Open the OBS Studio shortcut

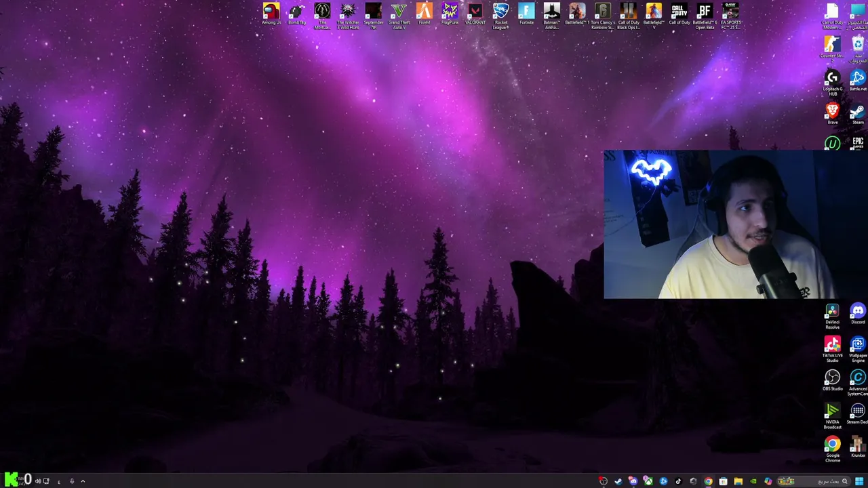pos(832,381)
